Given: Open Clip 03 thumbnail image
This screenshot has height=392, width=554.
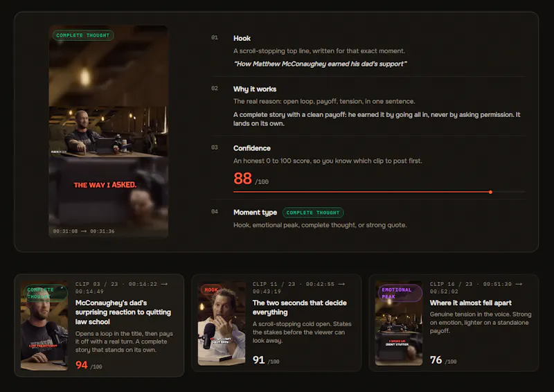Looking at the screenshot, I should click(x=44, y=326).
